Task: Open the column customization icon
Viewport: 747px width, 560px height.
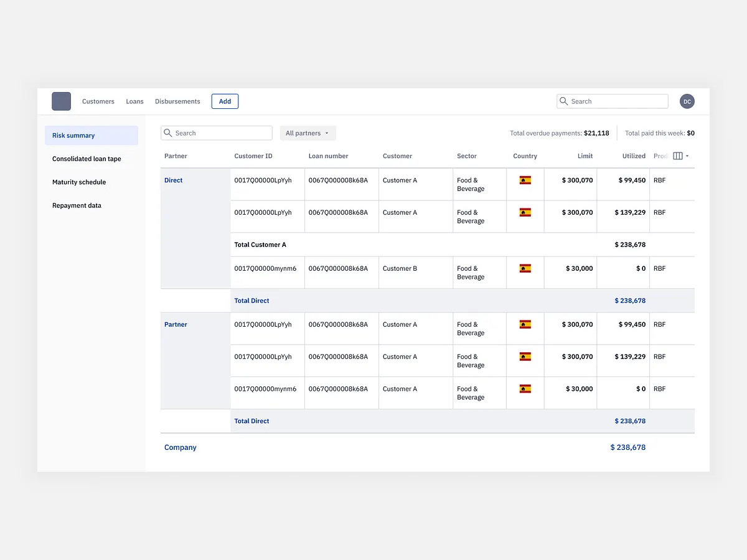Action: coord(678,156)
